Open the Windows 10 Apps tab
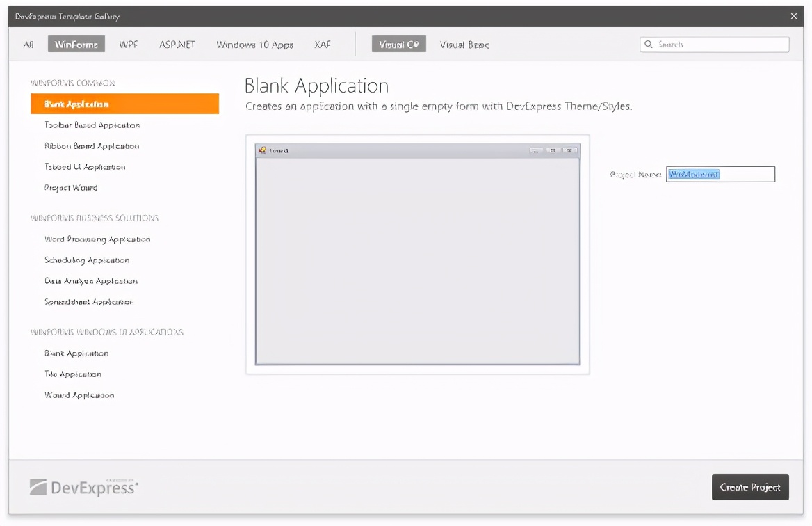Viewport: 812px width, 526px height. click(x=254, y=45)
